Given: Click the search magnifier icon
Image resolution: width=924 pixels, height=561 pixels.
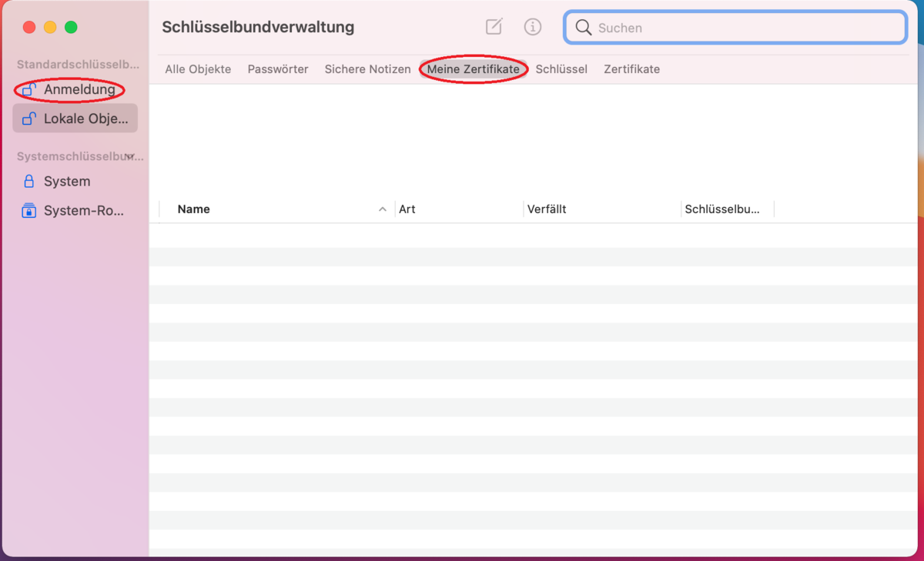Looking at the screenshot, I should (x=584, y=28).
